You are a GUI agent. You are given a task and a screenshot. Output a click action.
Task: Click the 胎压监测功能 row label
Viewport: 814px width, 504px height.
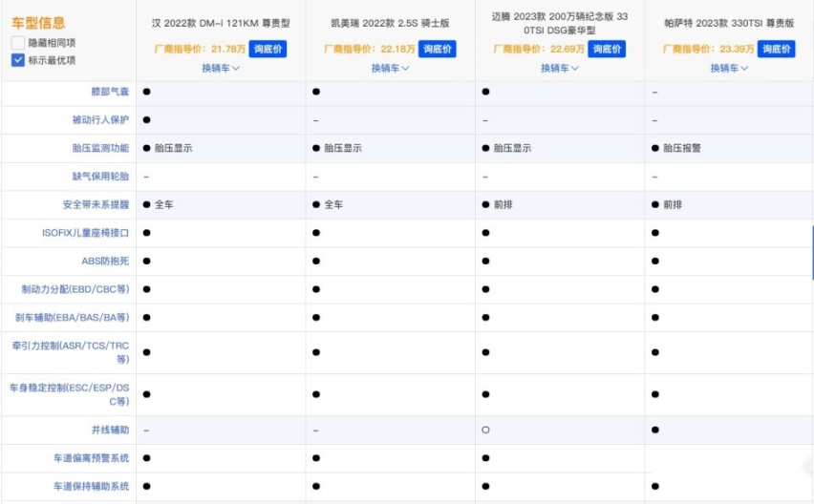pos(100,148)
